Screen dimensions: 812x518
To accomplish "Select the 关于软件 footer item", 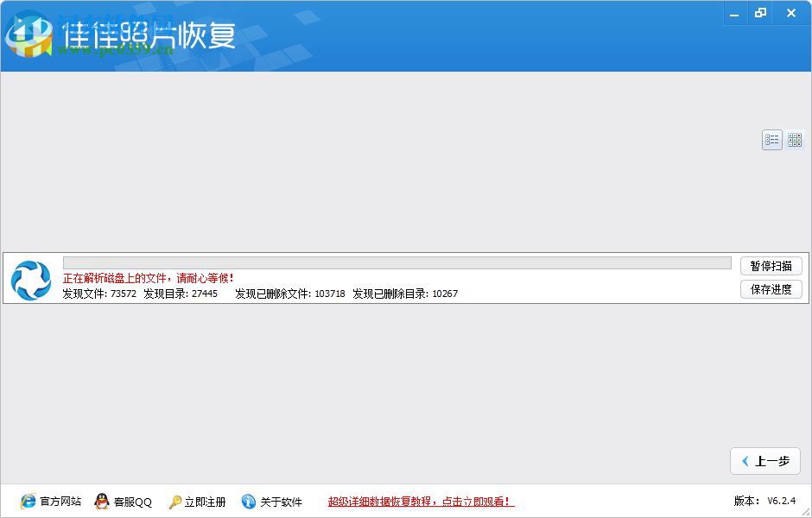I will point(281,502).
